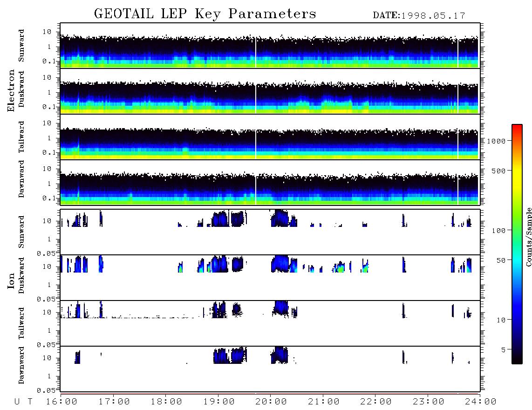This screenshot has width=532, height=410.
Task: Select the vertical 'Electron' group label
Action: coord(11,90)
